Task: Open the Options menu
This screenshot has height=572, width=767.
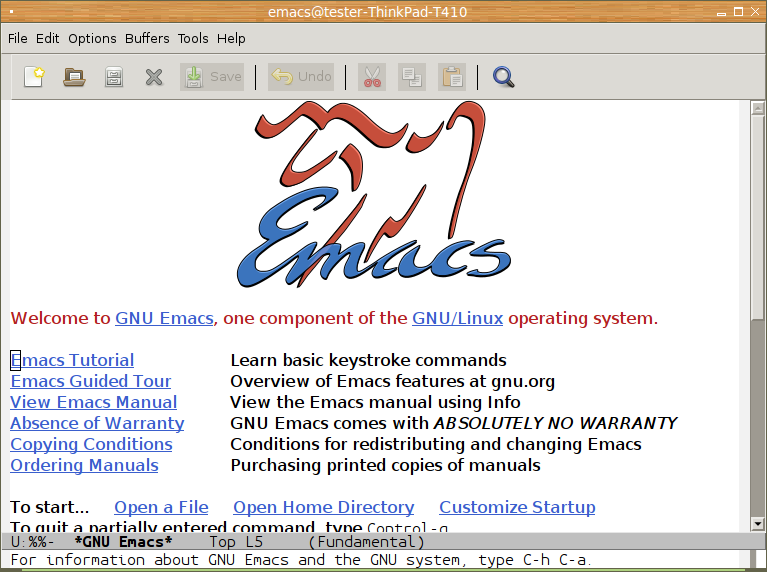Action: (92, 38)
